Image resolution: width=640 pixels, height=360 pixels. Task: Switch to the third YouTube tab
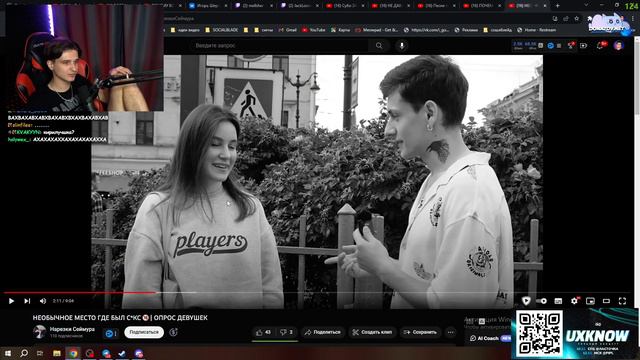pos(438,6)
